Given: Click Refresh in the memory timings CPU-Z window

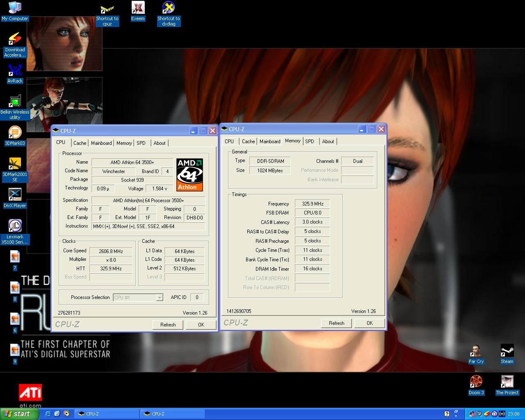Looking at the screenshot, I should (x=336, y=323).
